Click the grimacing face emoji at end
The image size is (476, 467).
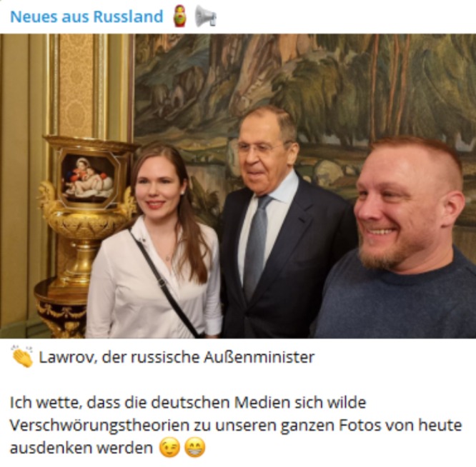[195, 447]
